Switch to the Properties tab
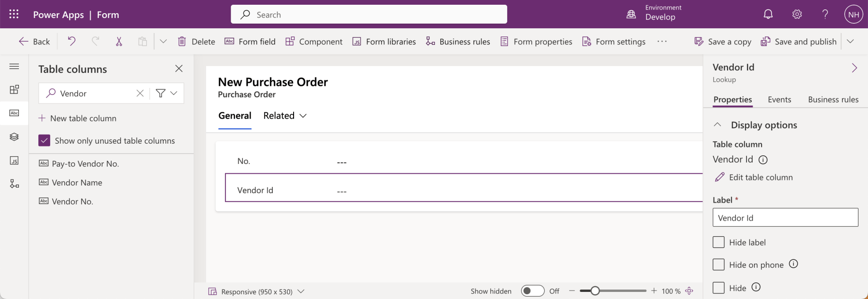Screen dimensions: 868x299 (732, 100)
